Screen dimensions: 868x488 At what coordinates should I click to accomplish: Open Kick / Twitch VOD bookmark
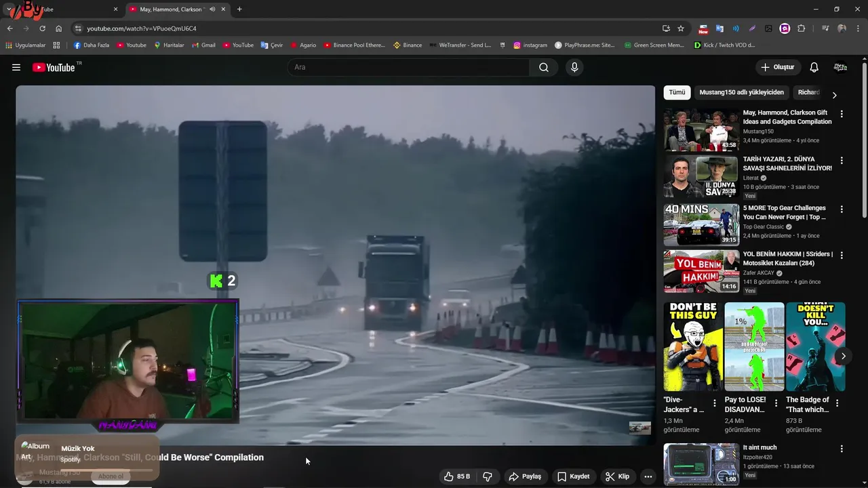(x=724, y=45)
